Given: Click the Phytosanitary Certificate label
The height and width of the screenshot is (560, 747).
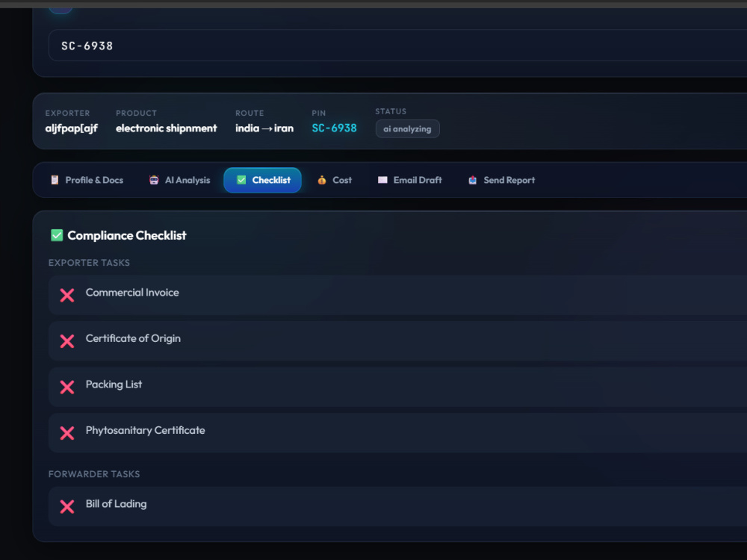Looking at the screenshot, I should 146,430.
